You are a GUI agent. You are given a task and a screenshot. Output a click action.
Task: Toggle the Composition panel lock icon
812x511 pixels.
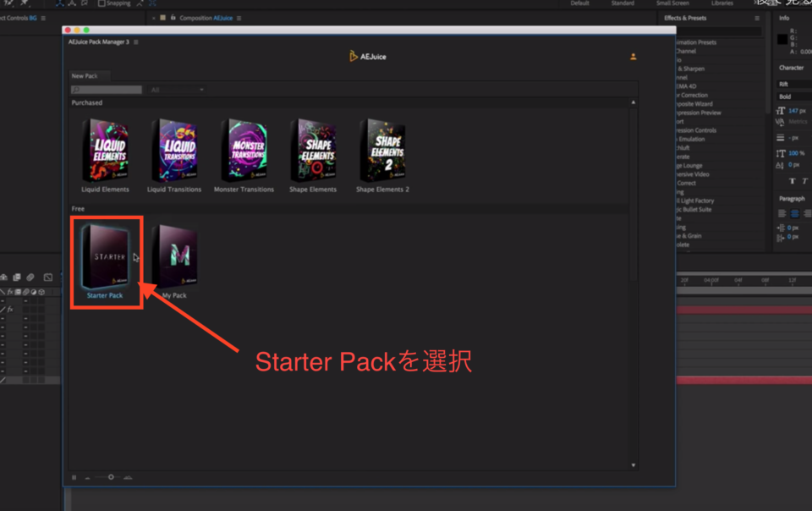coord(173,18)
